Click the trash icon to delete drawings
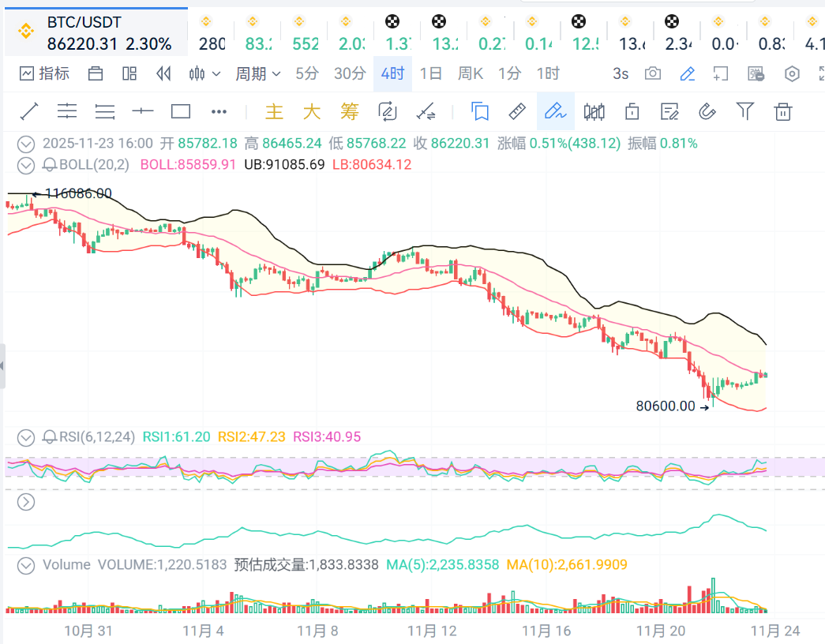This screenshot has height=644, width=825. (x=782, y=111)
